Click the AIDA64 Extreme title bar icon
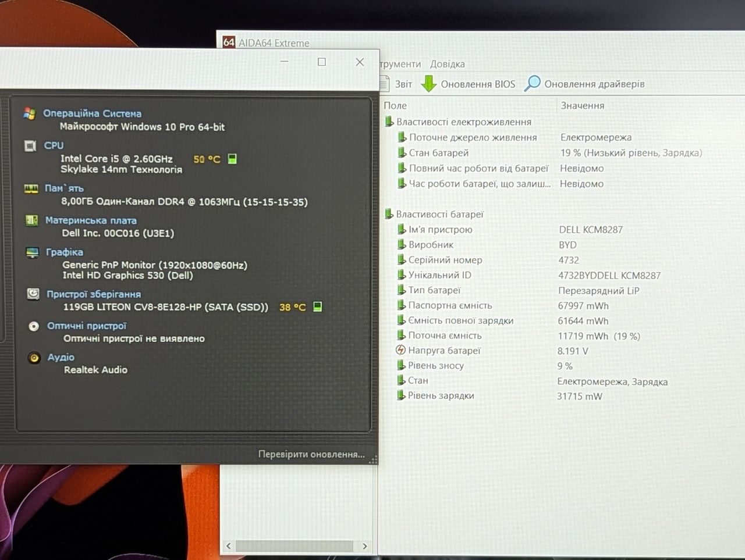Viewport: 745px width, 560px height. tap(229, 42)
